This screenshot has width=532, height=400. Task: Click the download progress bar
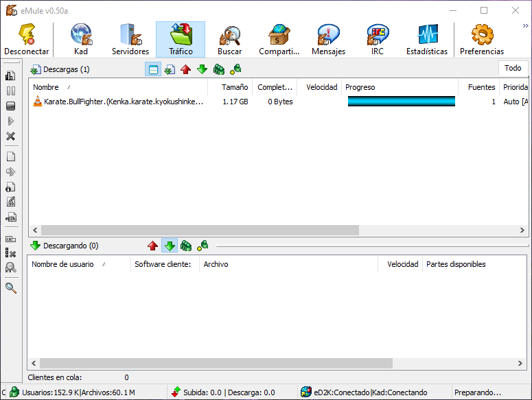(x=402, y=102)
